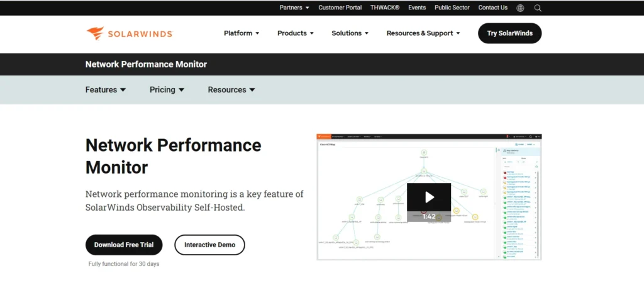Click the 'Fully functional for 30 days' text
644x283 pixels.
124,264
